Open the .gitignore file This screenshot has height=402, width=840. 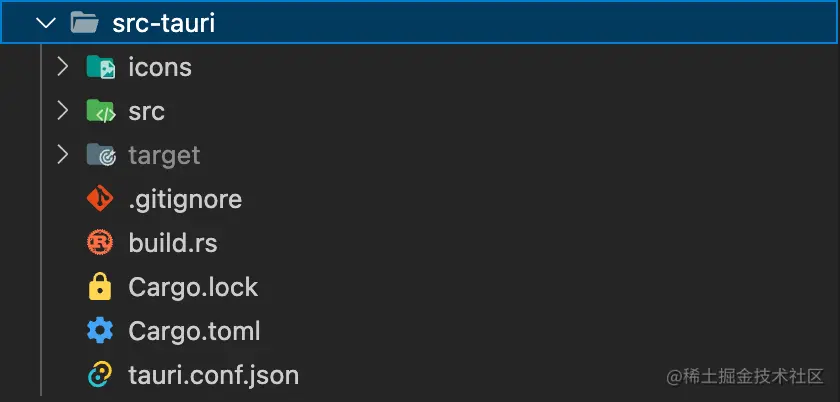[x=185, y=199]
